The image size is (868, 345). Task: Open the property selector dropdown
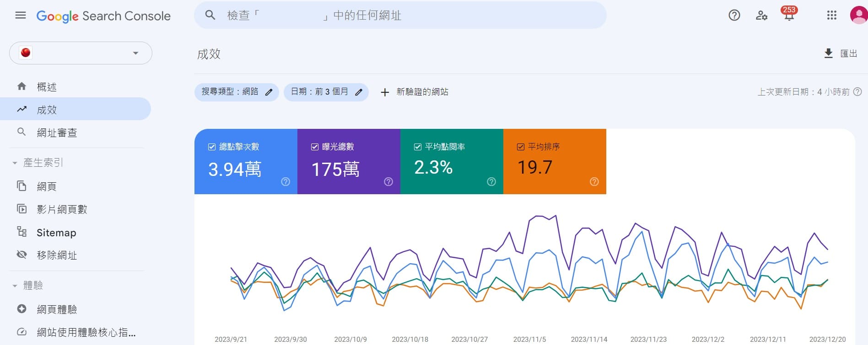tap(81, 53)
